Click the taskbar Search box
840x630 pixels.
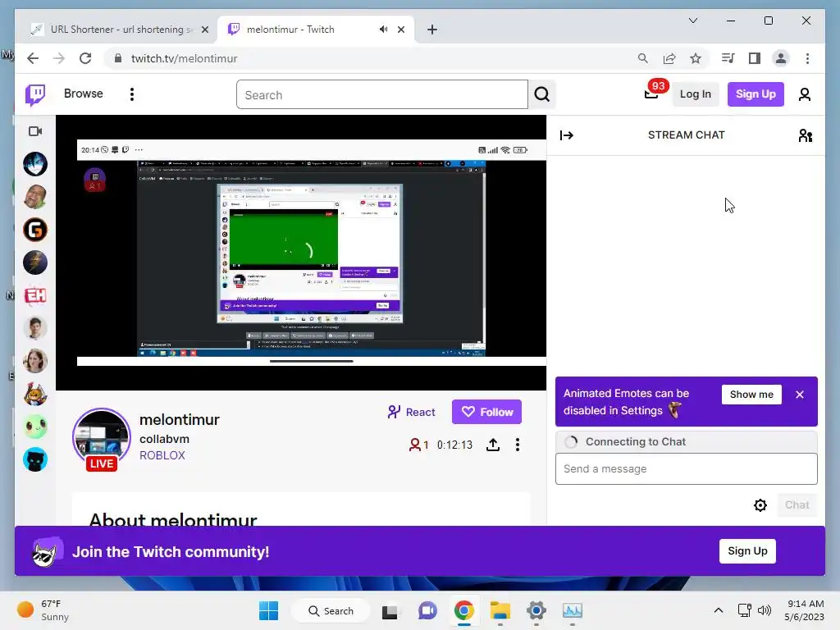[x=331, y=610]
